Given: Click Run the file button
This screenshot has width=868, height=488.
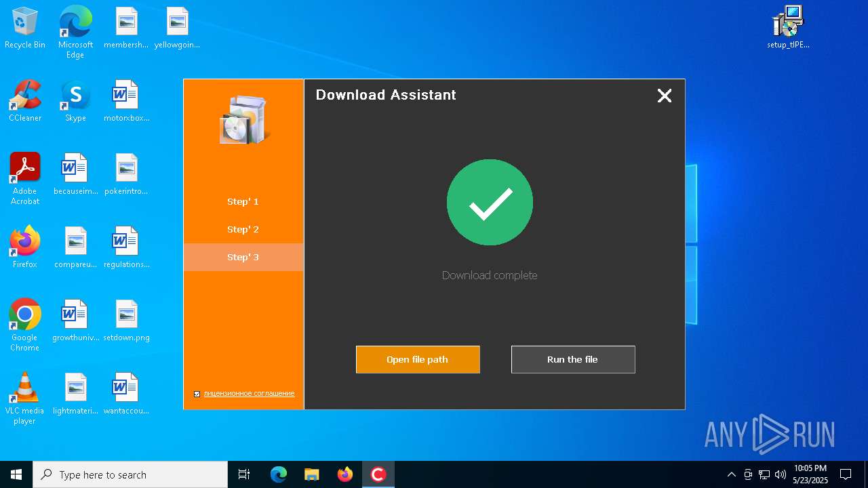Looking at the screenshot, I should pyautogui.click(x=573, y=359).
